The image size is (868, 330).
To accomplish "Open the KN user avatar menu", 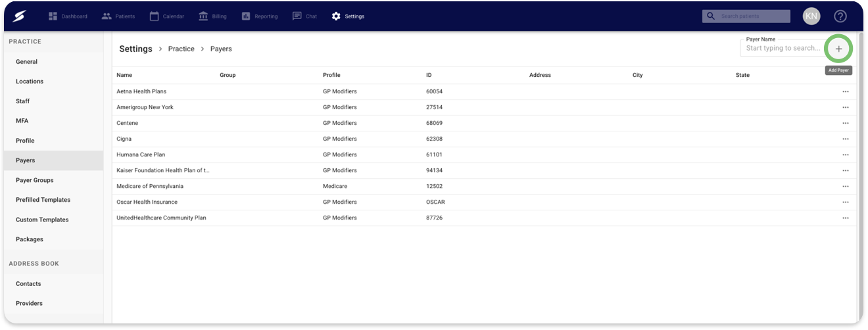I will (811, 16).
